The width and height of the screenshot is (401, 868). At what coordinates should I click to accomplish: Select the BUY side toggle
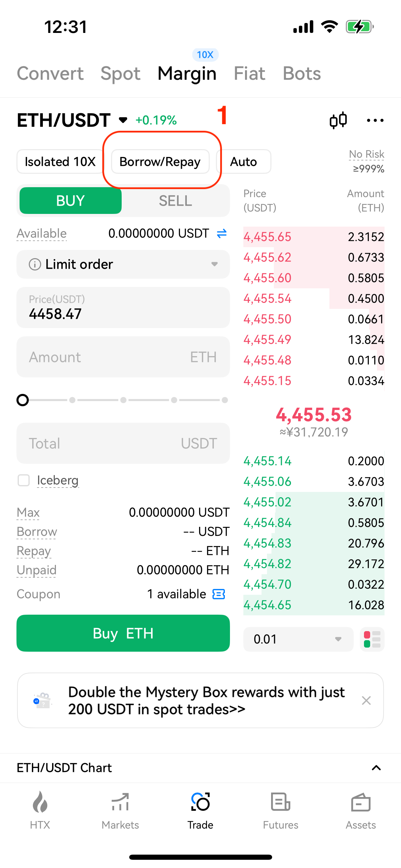[x=71, y=201]
